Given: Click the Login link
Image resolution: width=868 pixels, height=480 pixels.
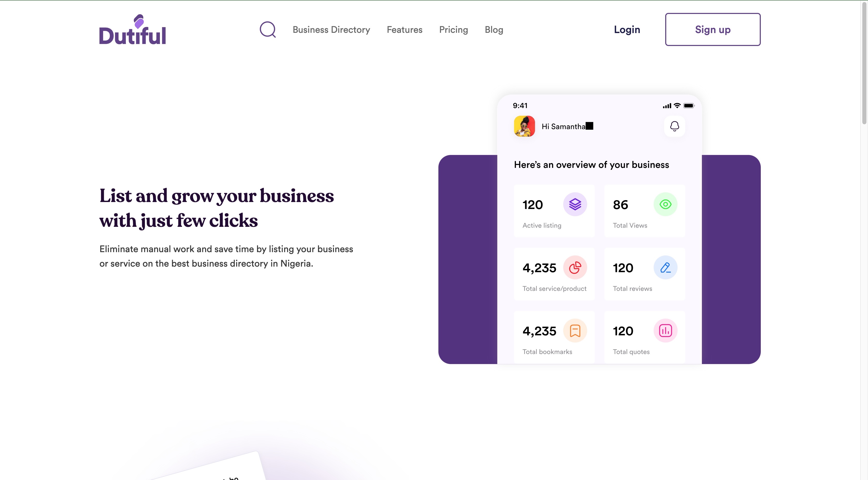Looking at the screenshot, I should coord(627,30).
